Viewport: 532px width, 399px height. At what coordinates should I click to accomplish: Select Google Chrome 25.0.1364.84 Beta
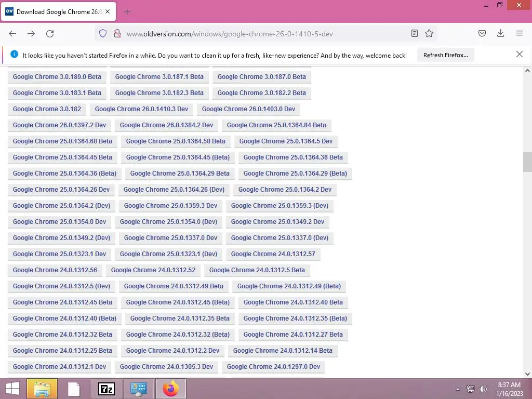pyautogui.click(x=276, y=125)
